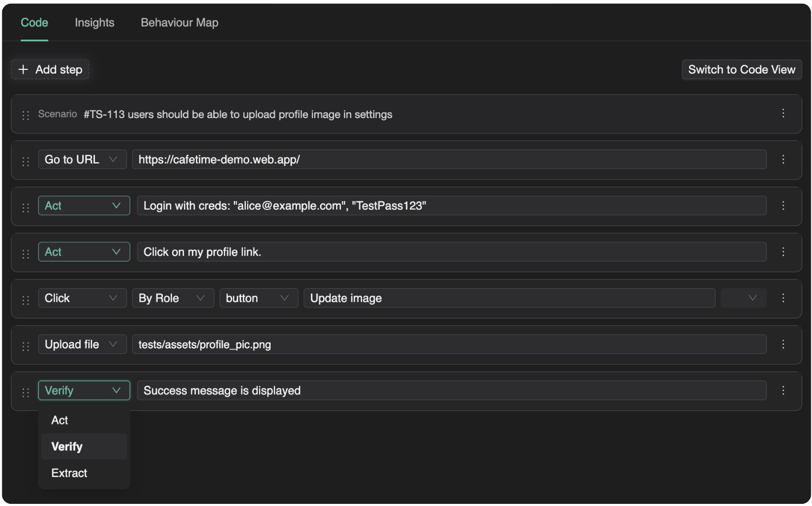Open the kebab menu on the Scenario row
The image size is (812, 506).
click(783, 114)
